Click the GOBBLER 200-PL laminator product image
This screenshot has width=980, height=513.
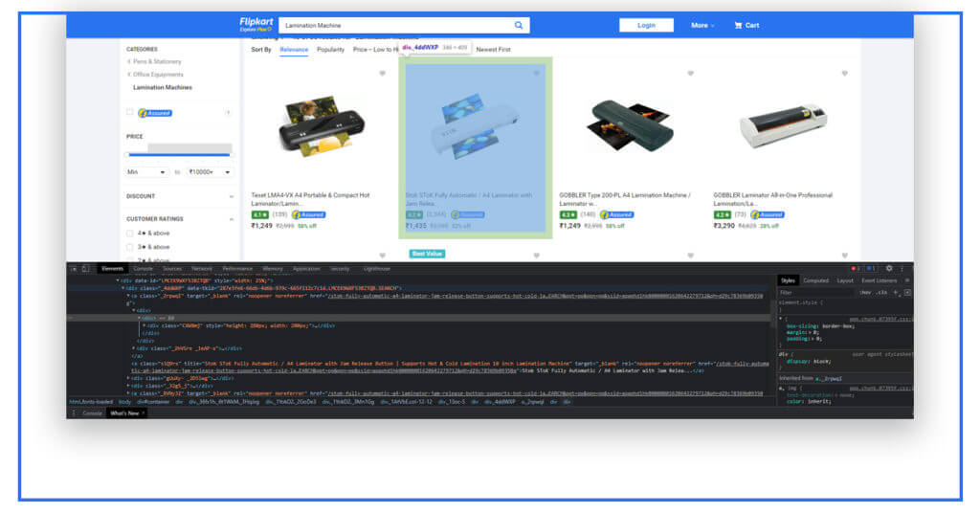tap(629, 128)
